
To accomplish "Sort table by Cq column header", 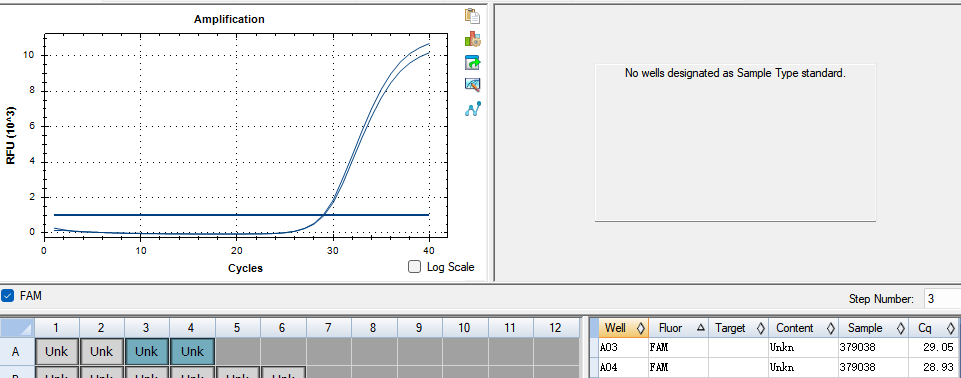I will (933, 328).
